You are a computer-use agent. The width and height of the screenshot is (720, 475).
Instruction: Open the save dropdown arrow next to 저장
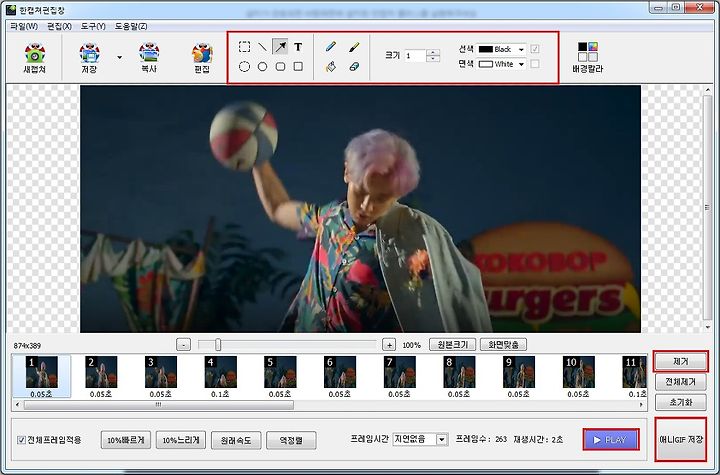coord(120,57)
